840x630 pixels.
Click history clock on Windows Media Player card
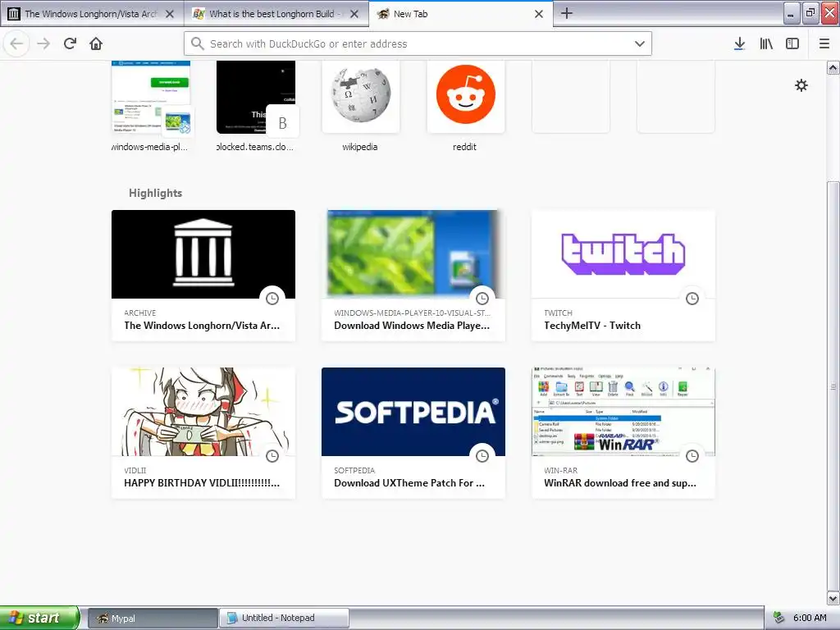point(482,299)
